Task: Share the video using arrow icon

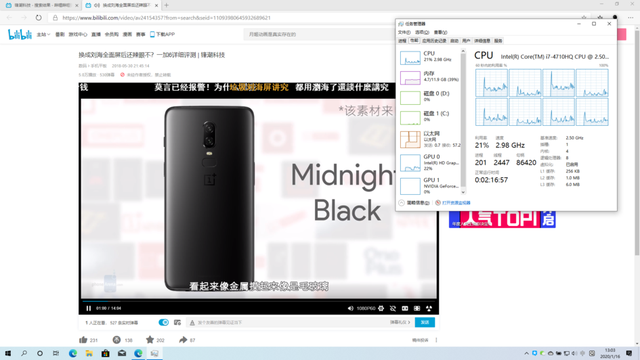Action: (183, 340)
